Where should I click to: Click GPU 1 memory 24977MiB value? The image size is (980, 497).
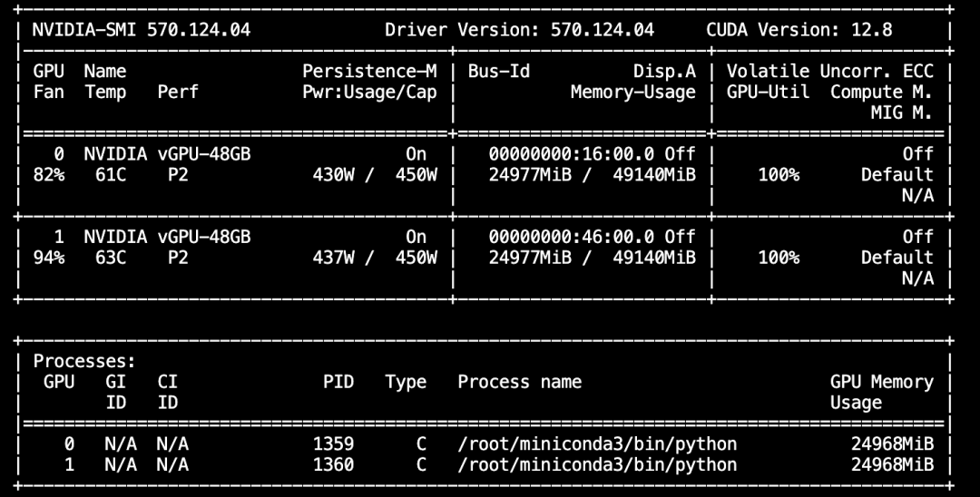click(x=530, y=258)
